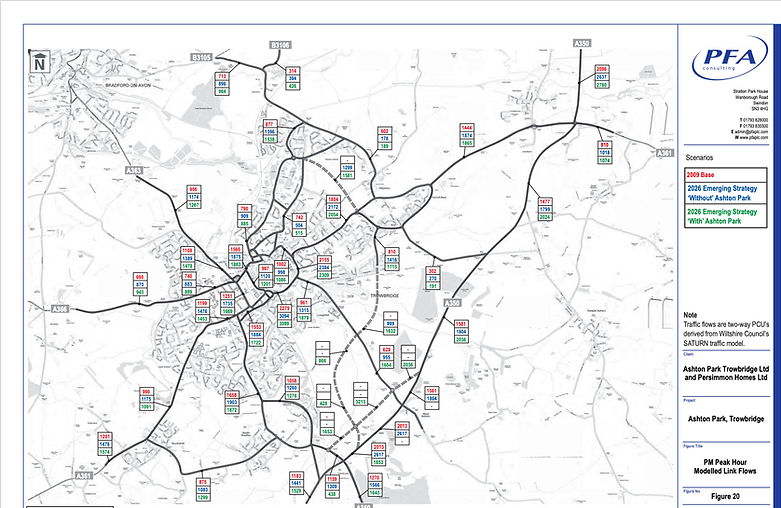Click the A361 label at bottom left

[84, 476]
